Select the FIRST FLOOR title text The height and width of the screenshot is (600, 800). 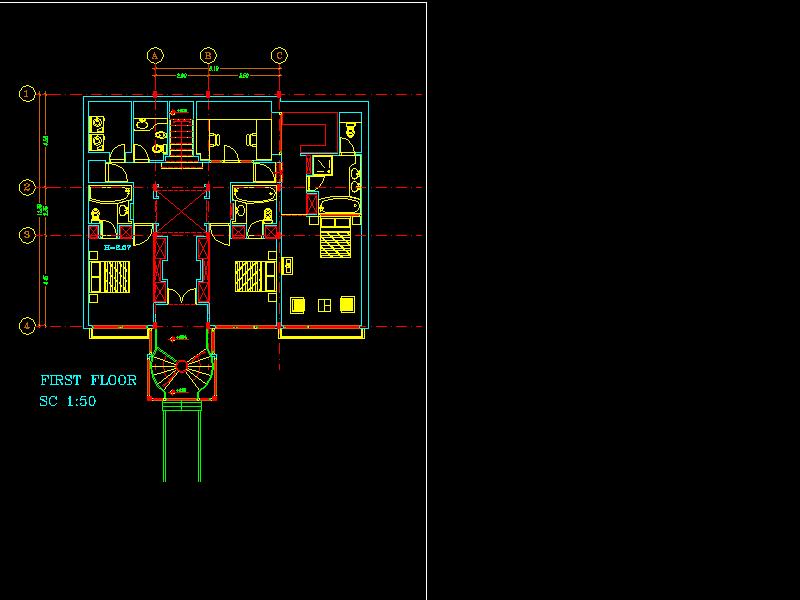(88, 381)
